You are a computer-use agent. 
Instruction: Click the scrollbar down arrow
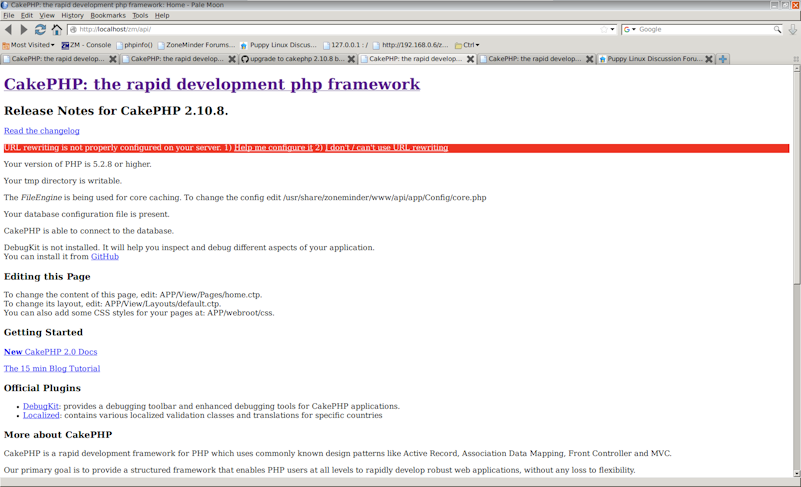tap(796, 474)
